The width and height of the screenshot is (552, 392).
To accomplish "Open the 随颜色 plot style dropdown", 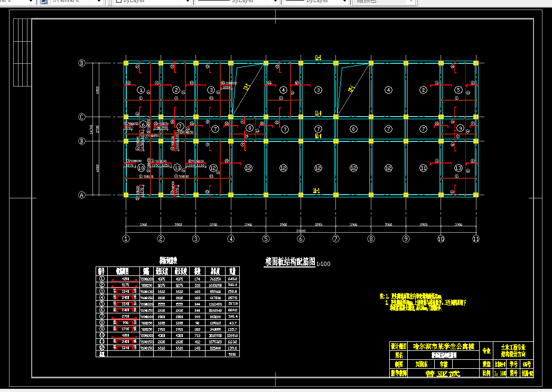I will (x=384, y=2).
